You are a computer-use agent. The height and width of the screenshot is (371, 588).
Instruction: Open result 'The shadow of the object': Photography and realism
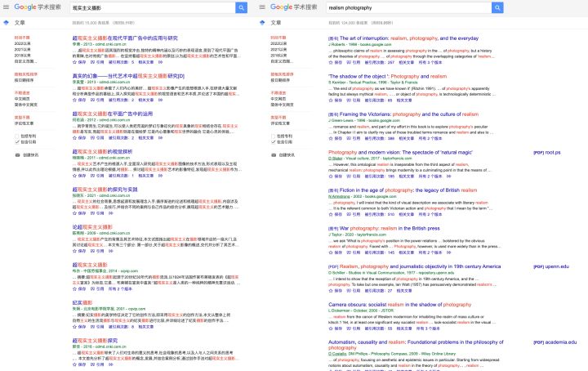(387, 76)
